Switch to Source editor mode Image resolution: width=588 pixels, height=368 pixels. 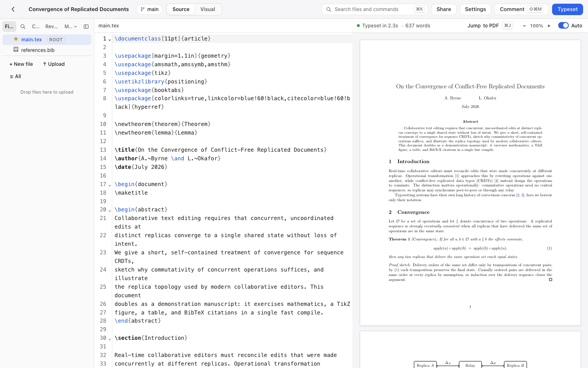[x=181, y=9]
